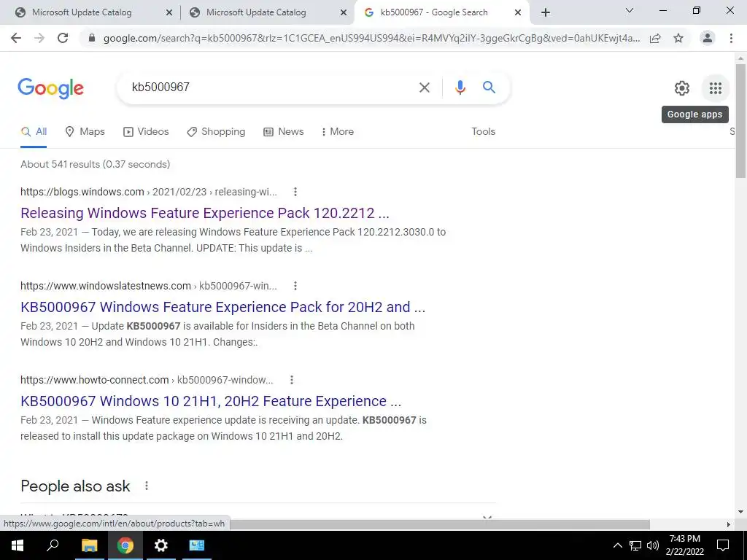
Task: Click the scroll right arrow
Action: [x=729, y=524]
